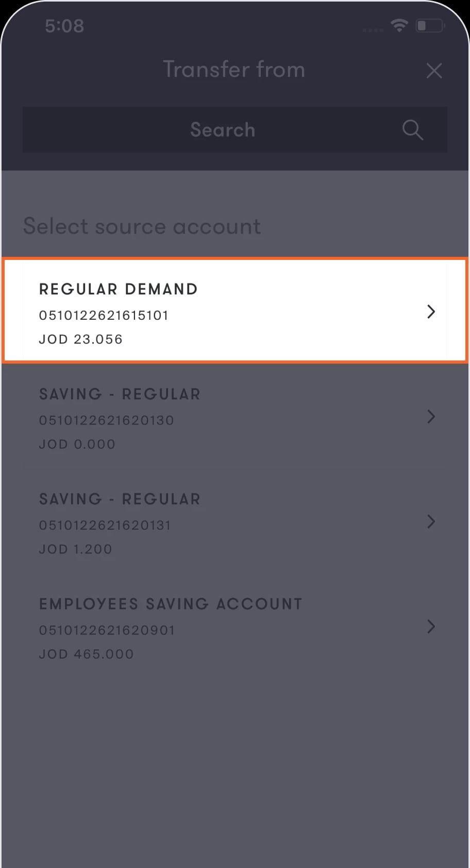Select the REGULAR DEMAND account
This screenshot has width=470, height=868.
click(x=235, y=311)
